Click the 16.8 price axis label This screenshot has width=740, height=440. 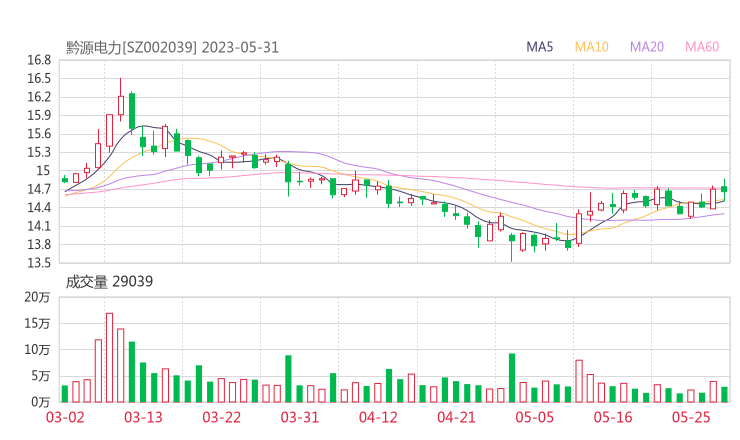pos(39,60)
